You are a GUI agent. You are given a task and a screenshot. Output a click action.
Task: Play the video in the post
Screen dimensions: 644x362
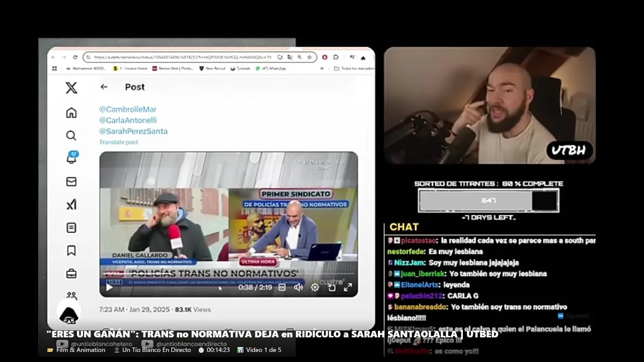pos(109,288)
